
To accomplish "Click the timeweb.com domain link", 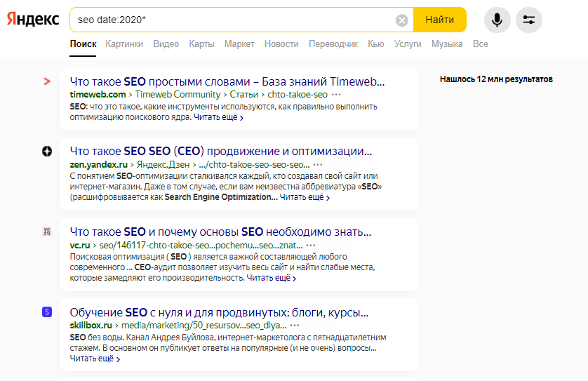I will 98,95.
